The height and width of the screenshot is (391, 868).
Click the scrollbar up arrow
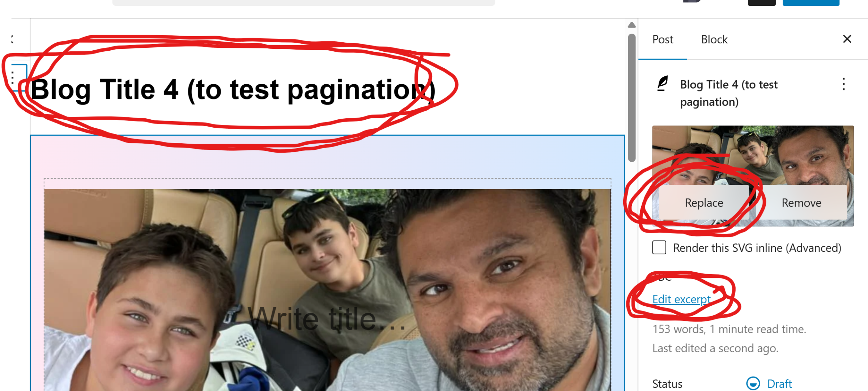pos(631,25)
